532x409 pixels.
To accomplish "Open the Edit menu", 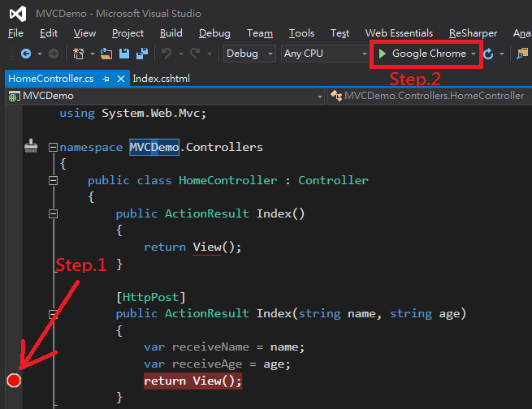I will point(49,33).
